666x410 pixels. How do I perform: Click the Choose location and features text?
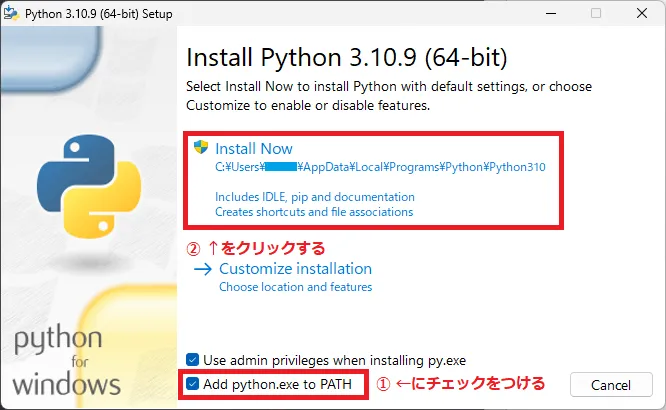click(295, 287)
